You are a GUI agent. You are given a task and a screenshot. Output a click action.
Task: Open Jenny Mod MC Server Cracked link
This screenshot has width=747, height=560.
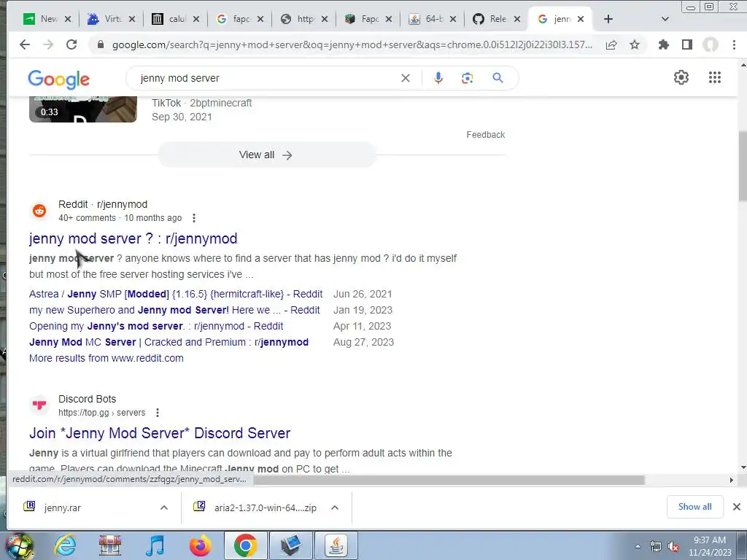169,342
